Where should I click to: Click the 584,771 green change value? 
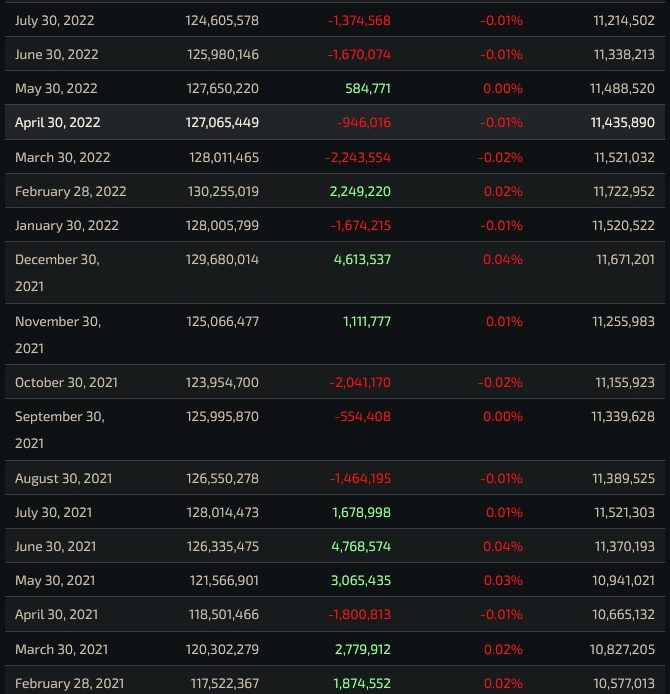point(368,89)
